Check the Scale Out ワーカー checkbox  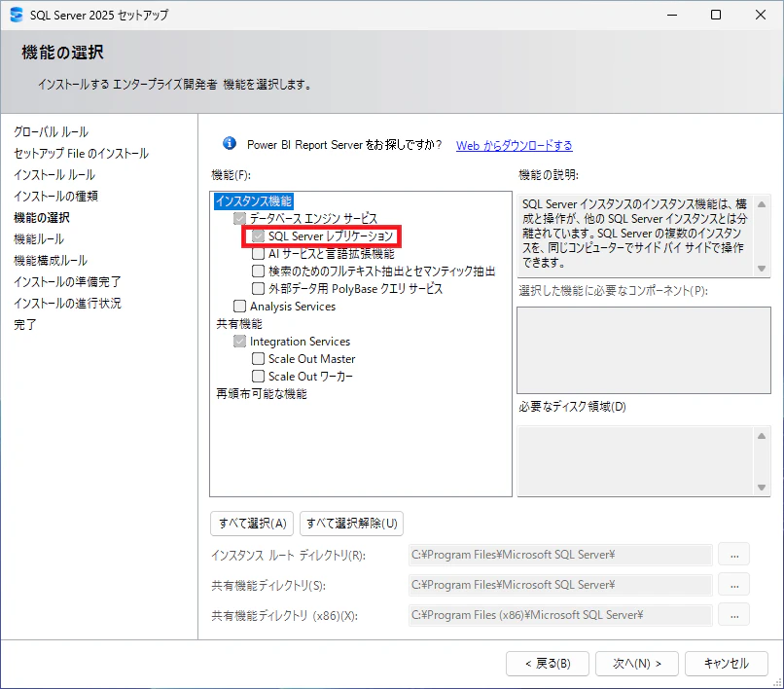click(x=258, y=377)
